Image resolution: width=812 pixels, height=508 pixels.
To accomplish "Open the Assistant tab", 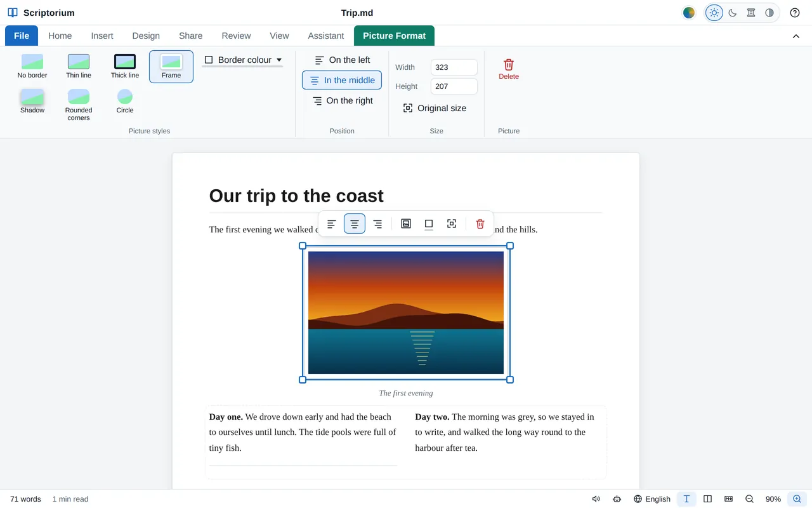I will (x=326, y=36).
